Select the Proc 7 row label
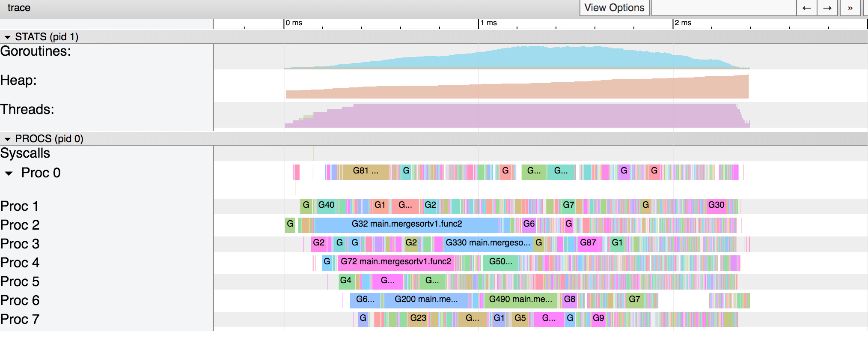This screenshot has height=341, width=868. point(20,319)
